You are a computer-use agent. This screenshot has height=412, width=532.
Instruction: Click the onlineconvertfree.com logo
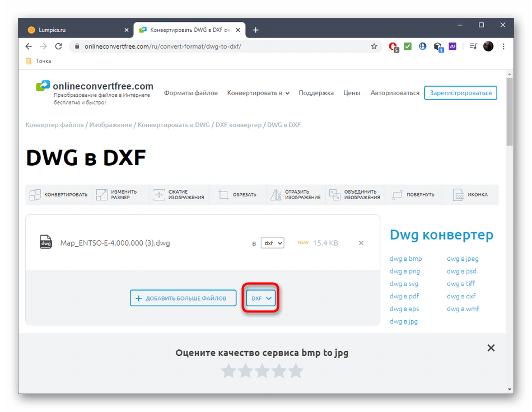pyautogui.click(x=95, y=92)
